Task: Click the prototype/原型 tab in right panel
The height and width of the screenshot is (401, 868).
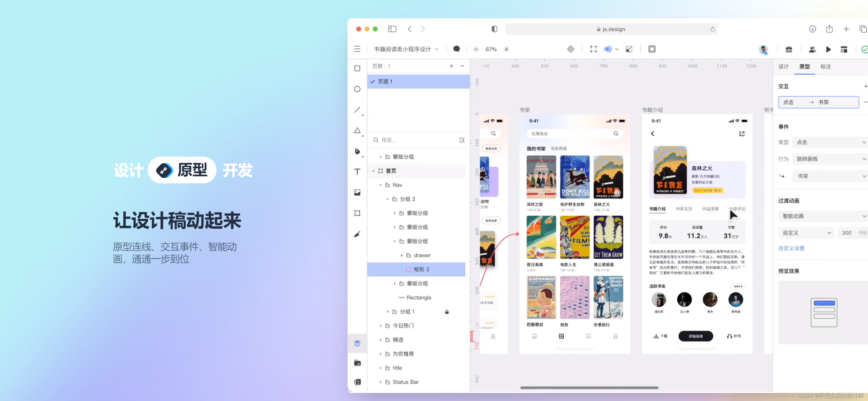Action: tap(804, 66)
